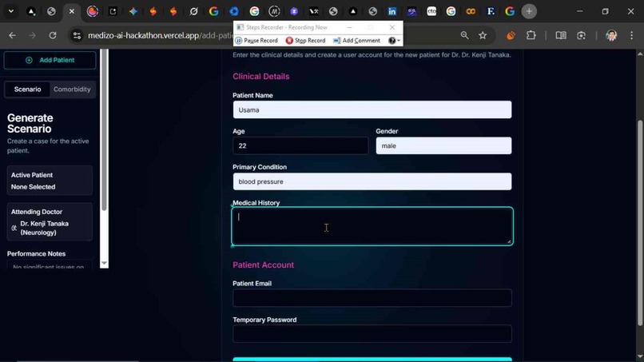The image size is (644, 362).
Task: Click the page scrollbar up arrow
Action: click(640, 54)
